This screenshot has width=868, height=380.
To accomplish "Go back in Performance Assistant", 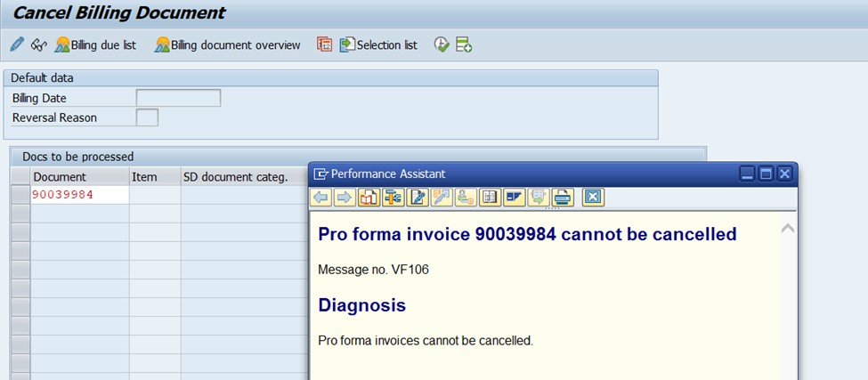I will coord(321,198).
